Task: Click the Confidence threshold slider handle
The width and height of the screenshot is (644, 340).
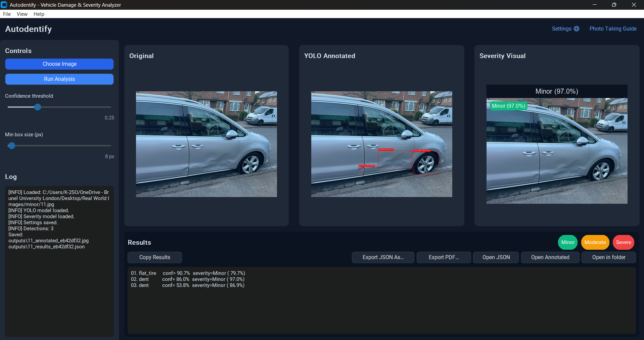Action: (x=38, y=107)
